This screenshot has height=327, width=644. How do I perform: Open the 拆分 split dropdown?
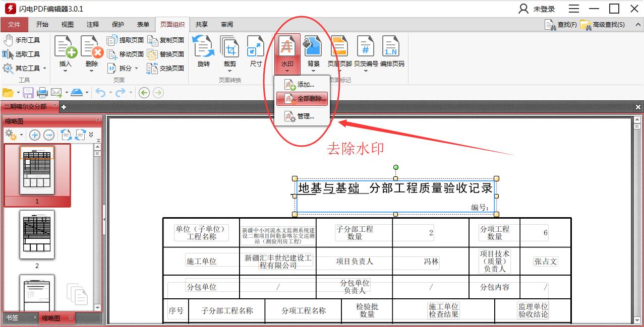pos(122,68)
